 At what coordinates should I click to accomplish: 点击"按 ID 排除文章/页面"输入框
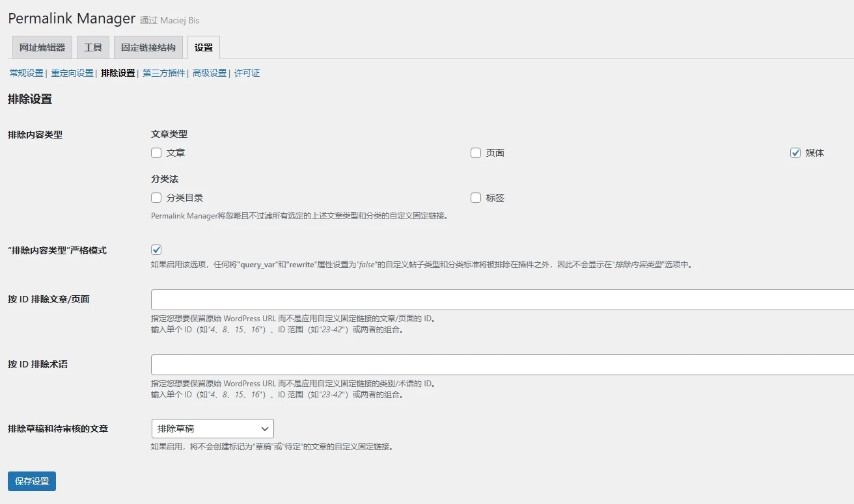pos(456,299)
